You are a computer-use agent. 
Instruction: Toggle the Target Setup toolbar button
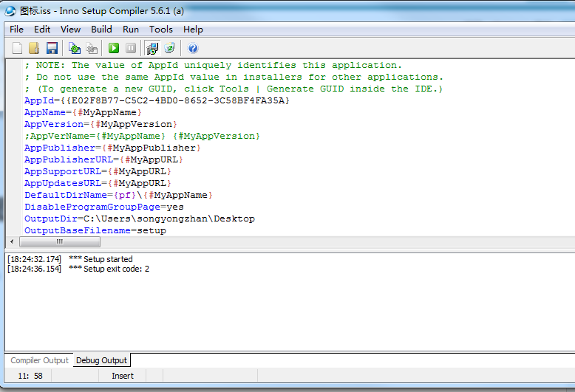(152, 48)
